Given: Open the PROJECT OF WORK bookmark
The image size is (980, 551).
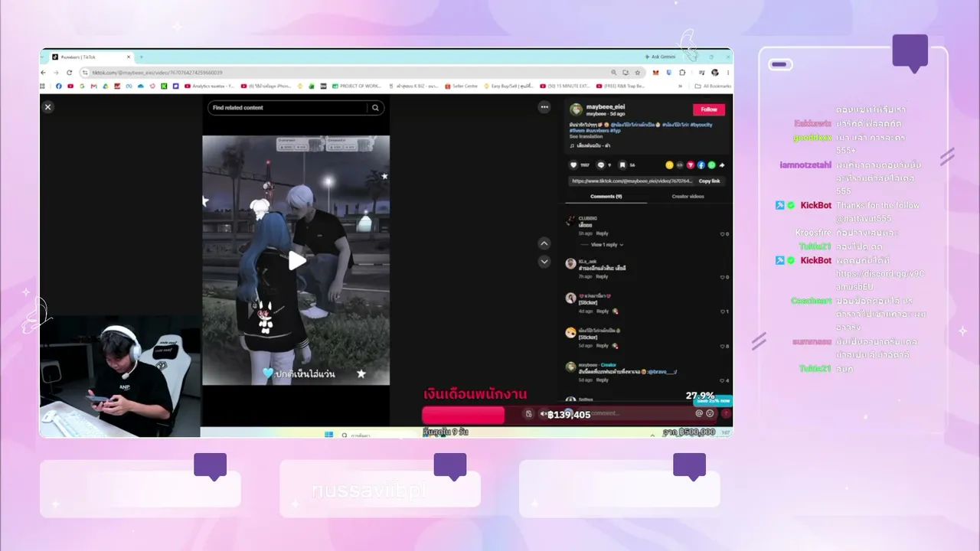Looking at the screenshot, I should (x=356, y=86).
